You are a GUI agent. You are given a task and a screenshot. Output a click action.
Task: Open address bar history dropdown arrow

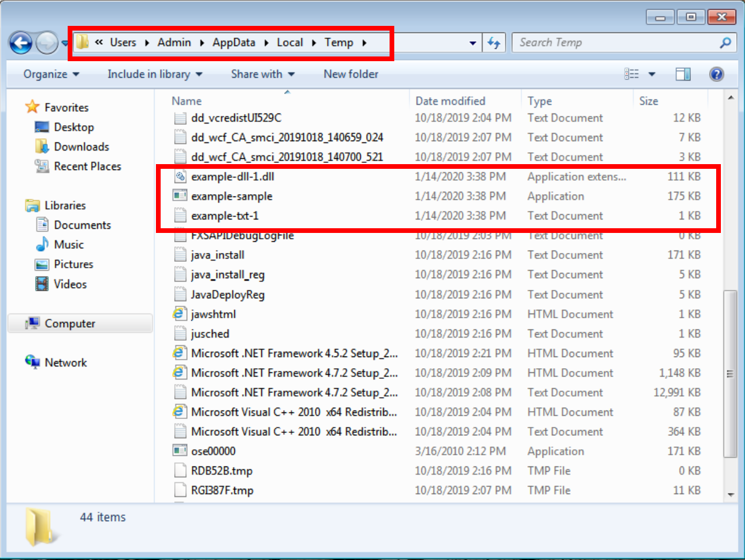coord(472,43)
